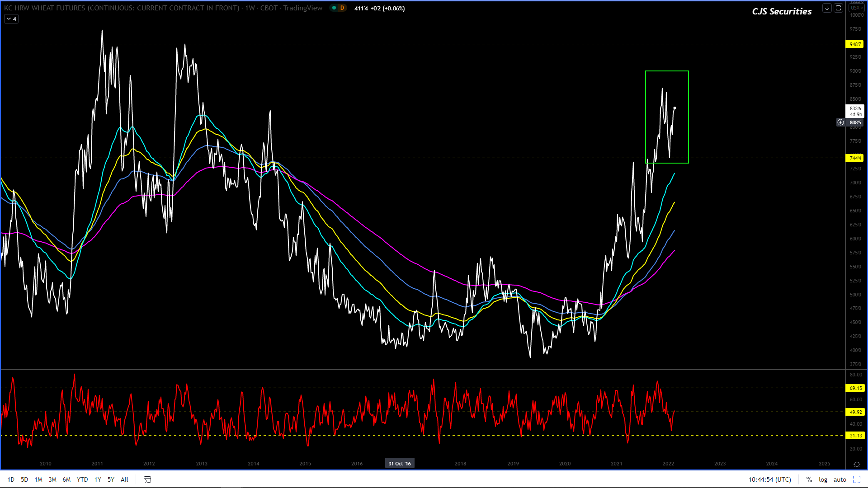Select the 5Y date range

click(x=111, y=479)
